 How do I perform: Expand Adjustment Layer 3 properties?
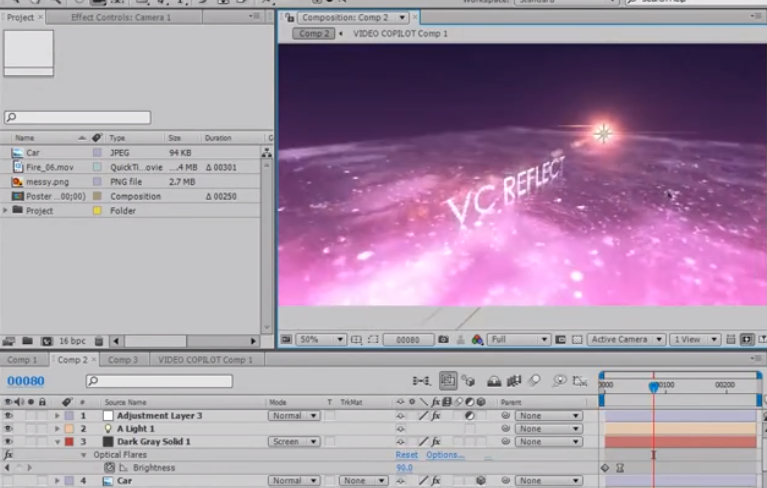click(57, 416)
